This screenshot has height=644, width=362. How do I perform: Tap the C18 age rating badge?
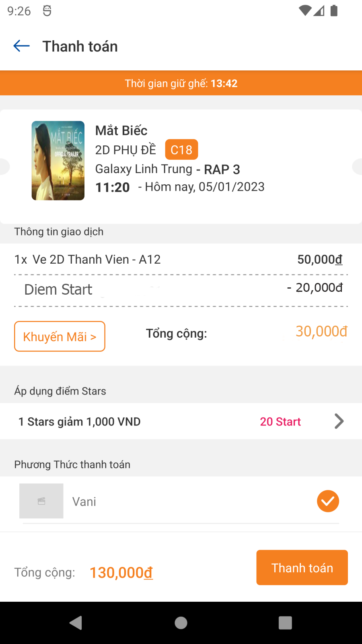pyautogui.click(x=181, y=150)
